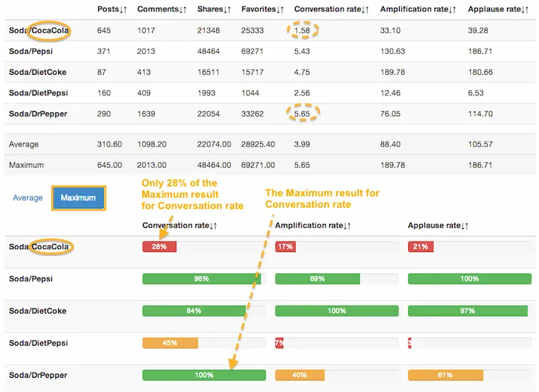Screen dimensions: 539x392
Task: Click DrPepper's 100% conversation rate bar
Action: [203, 375]
